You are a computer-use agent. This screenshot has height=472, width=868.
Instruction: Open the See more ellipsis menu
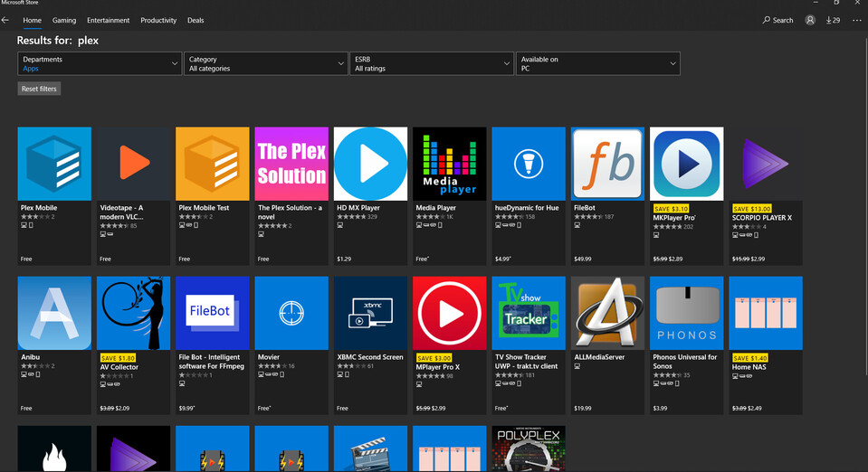click(x=857, y=20)
